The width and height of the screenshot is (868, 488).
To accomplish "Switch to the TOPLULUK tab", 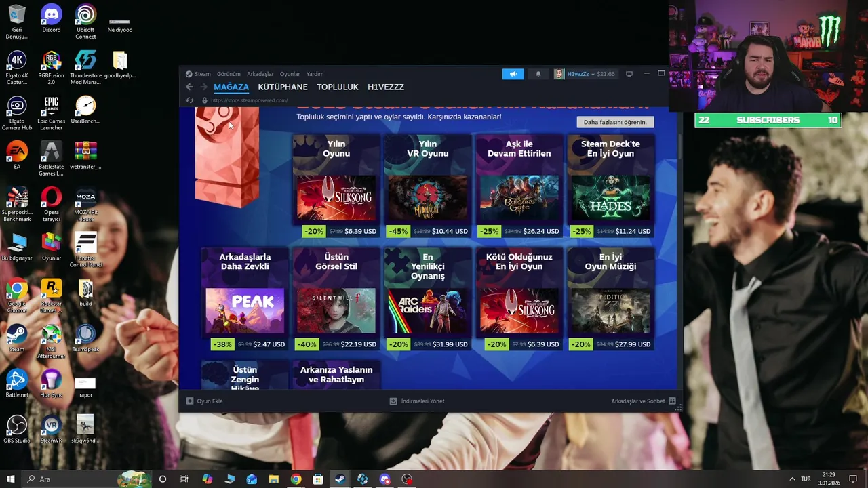I will click(338, 87).
